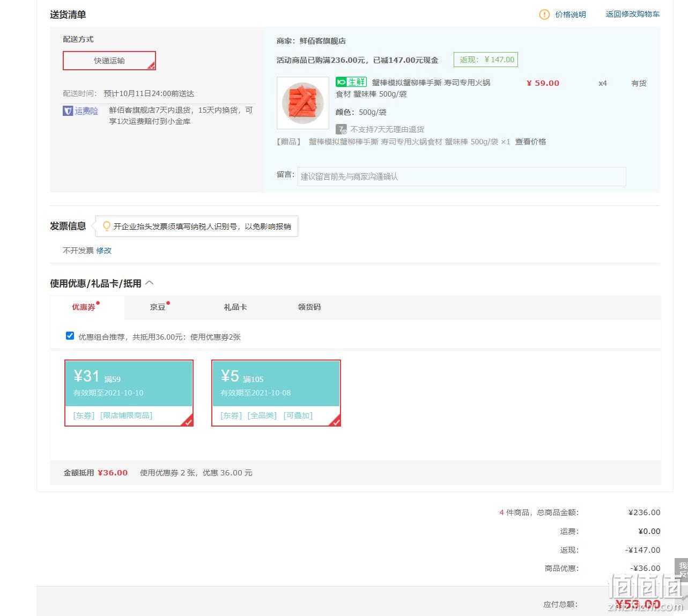Collapse the 使用优惠/礼品卡/抵用 section chevron
Viewport: 688px width, 616px height.
coord(150,283)
